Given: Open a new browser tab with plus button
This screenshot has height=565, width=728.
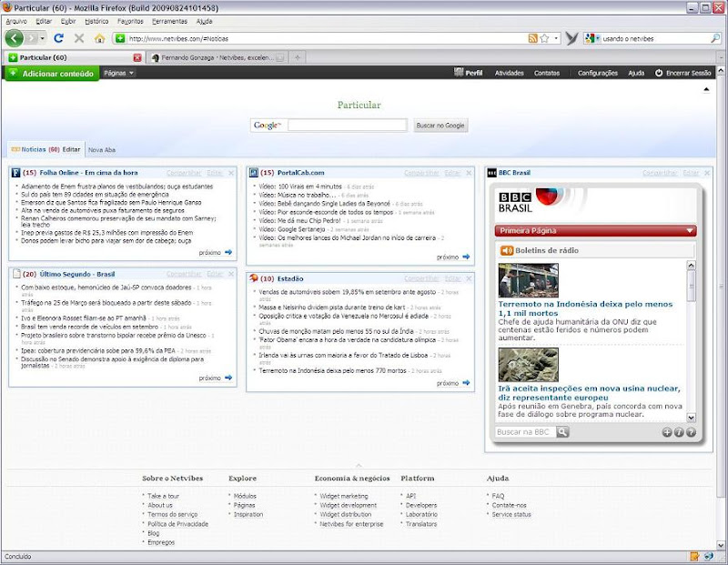Looking at the screenshot, I should click(298, 57).
